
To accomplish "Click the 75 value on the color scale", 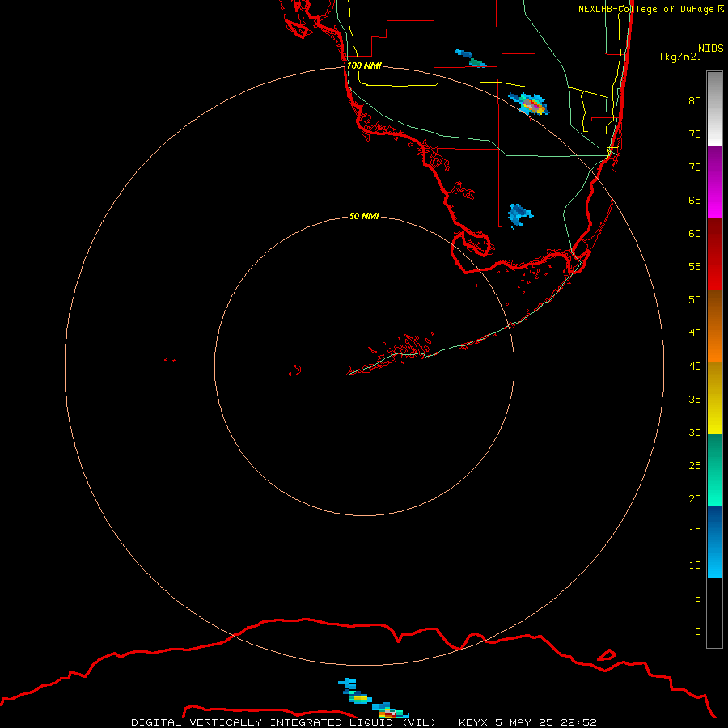I will coord(695,133).
